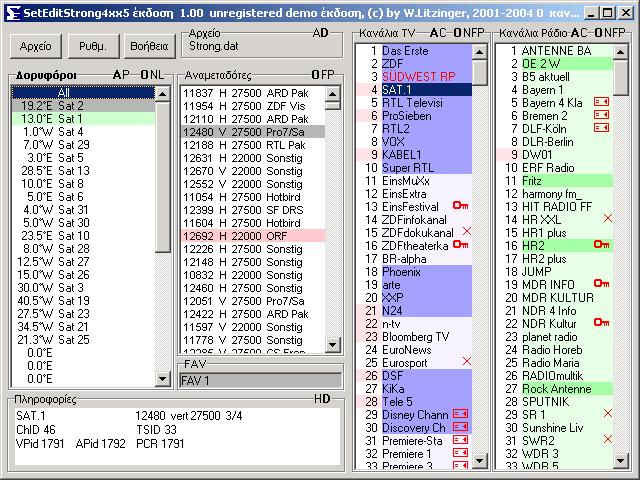Screen dimensions: 640x480
Task: Open the Βοήθεια help menu button
Action: [x=149, y=46]
